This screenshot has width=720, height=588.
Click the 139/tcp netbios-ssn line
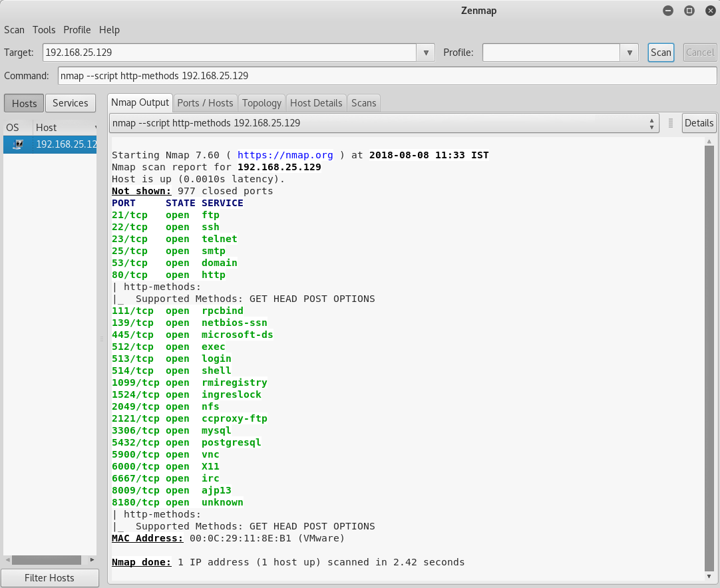click(190, 323)
